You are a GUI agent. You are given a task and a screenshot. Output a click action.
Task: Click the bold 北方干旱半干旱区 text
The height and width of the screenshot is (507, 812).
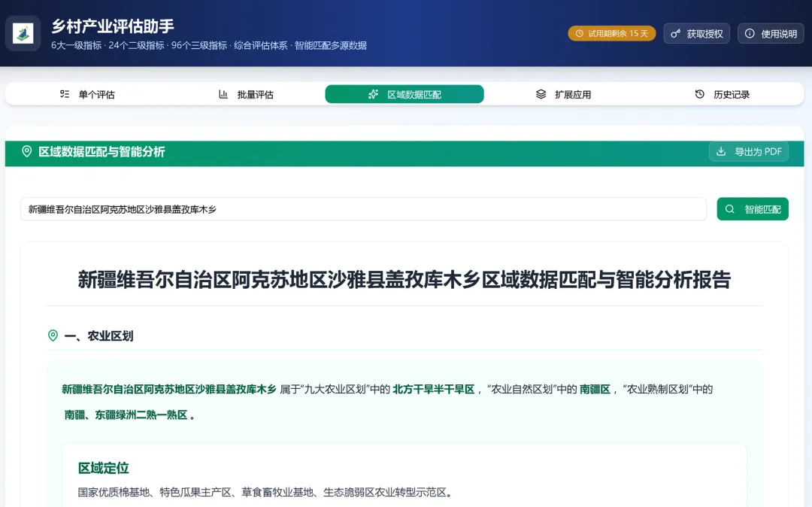click(x=434, y=390)
